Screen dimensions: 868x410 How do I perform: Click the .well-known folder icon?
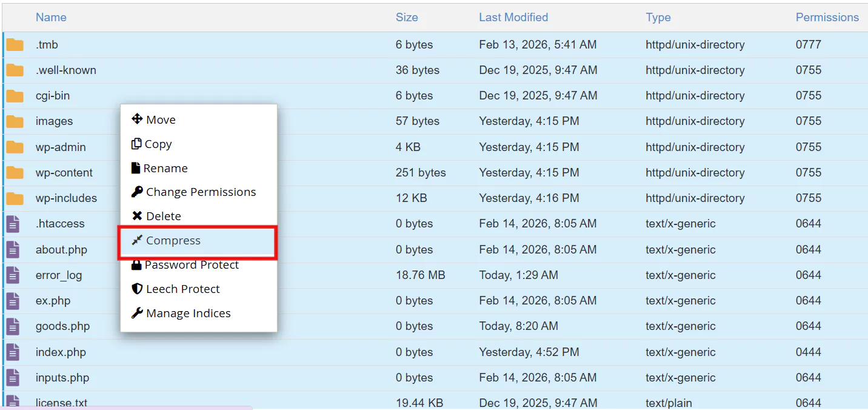click(15, 70)
